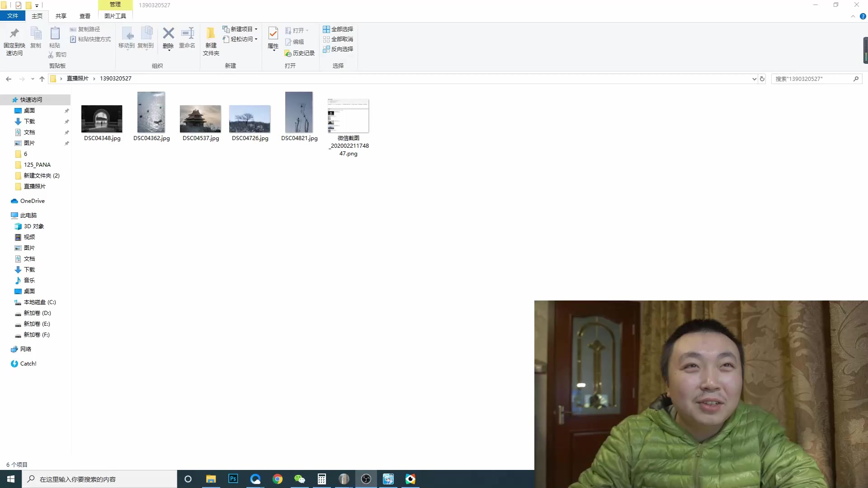The image size is (868, 488).
Task: Create a New folder (新建文件夹)
Action: [x=211, y=41]
